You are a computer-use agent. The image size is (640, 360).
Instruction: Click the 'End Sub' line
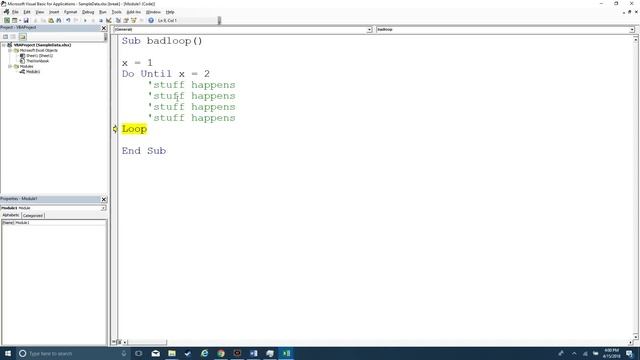144,151
